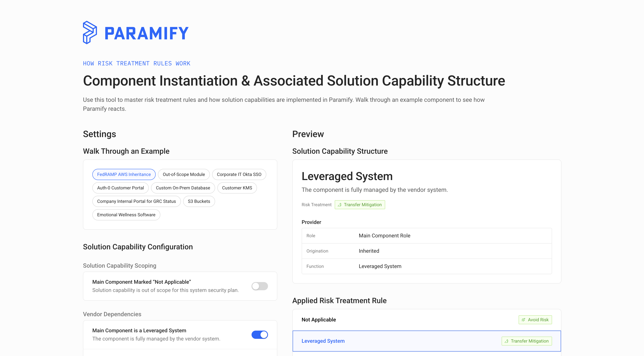Image resolution: width=644 pixels, height=356 pixels.
Task: Click the Applied Risk Treatment Rule heading
Action: (339, 301)
